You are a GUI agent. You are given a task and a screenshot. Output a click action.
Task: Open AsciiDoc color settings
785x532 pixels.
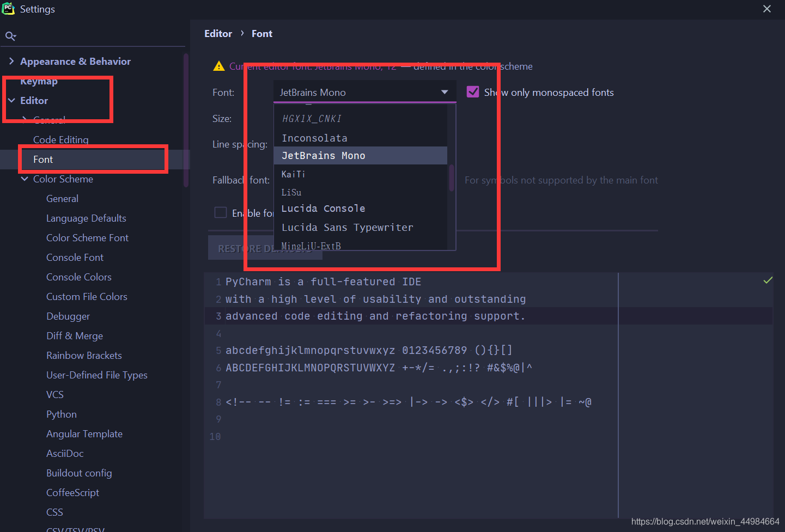pyautogui.click(x=65, y=453)
